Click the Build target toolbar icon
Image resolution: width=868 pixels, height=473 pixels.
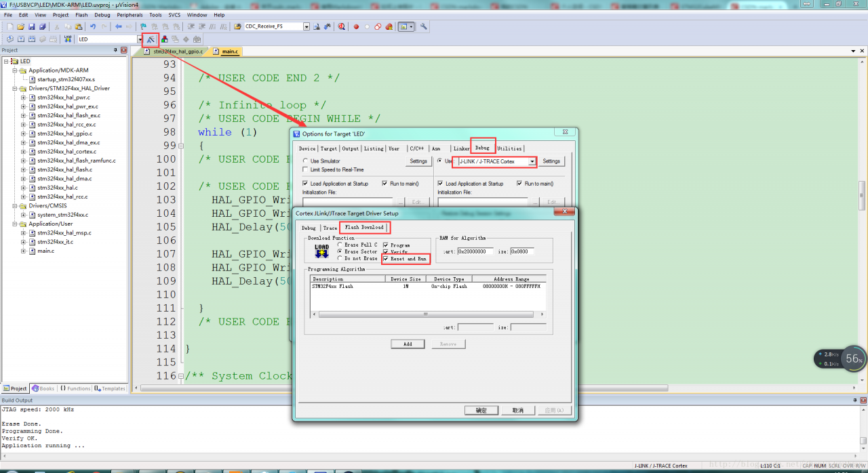(x=20, y=39)
